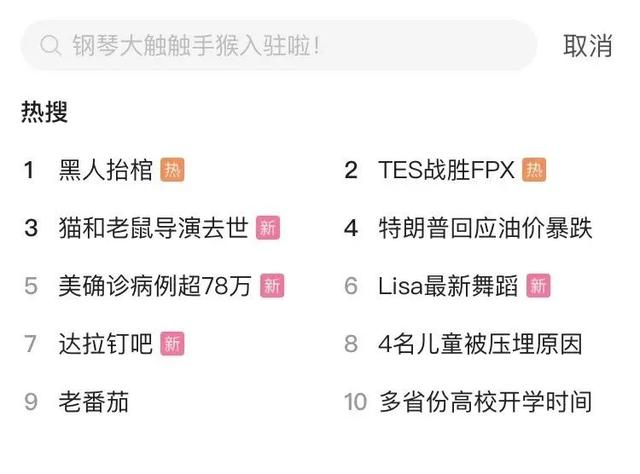Click the new badge beside 猫和老鼠导演去世
This screenshot has height=474, width=640.
pos(267,228)
